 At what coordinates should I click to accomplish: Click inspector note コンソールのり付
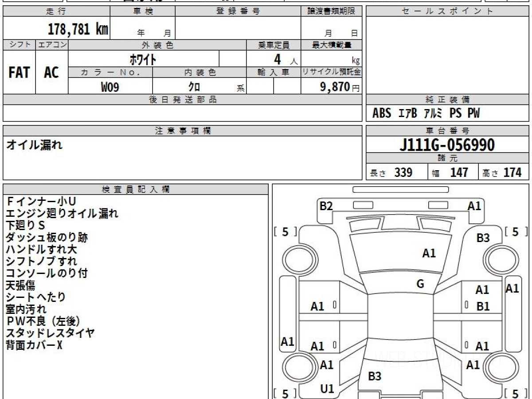coord(47,274)
